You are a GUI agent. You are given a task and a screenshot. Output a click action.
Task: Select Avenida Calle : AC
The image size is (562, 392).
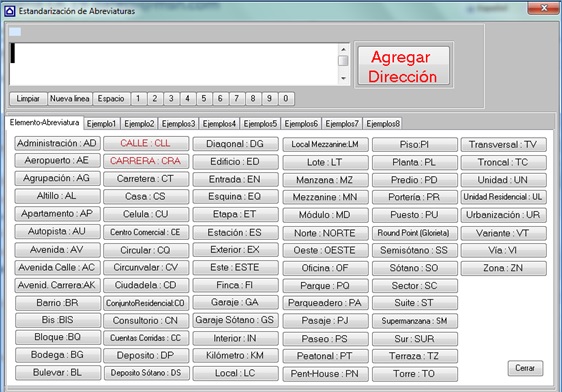point(57,267)
